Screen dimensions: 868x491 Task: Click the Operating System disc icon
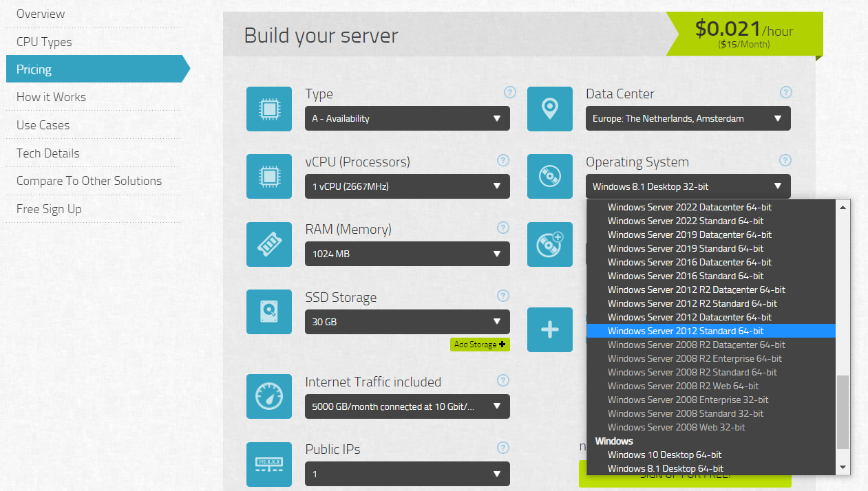(x=550, y=177)
